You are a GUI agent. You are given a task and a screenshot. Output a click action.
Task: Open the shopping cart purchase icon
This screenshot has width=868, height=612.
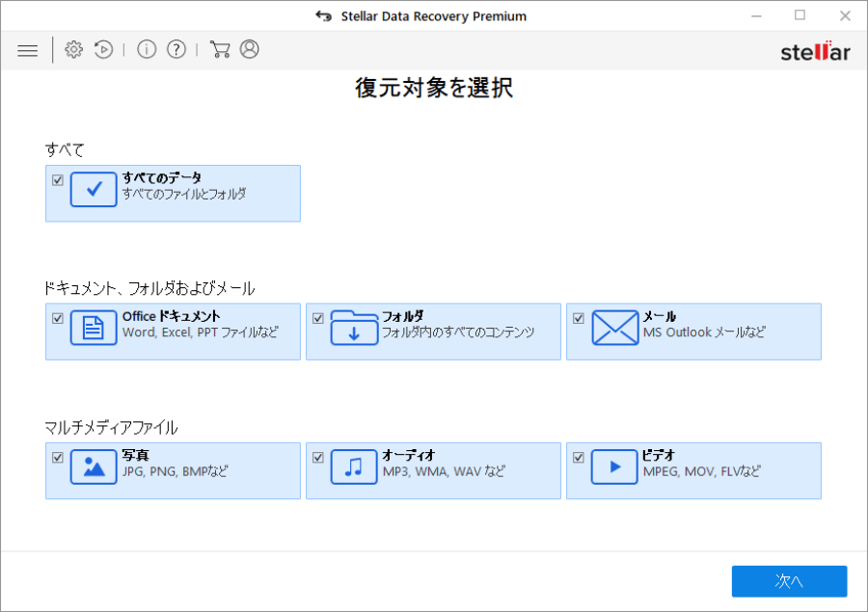tap(220, 49)
